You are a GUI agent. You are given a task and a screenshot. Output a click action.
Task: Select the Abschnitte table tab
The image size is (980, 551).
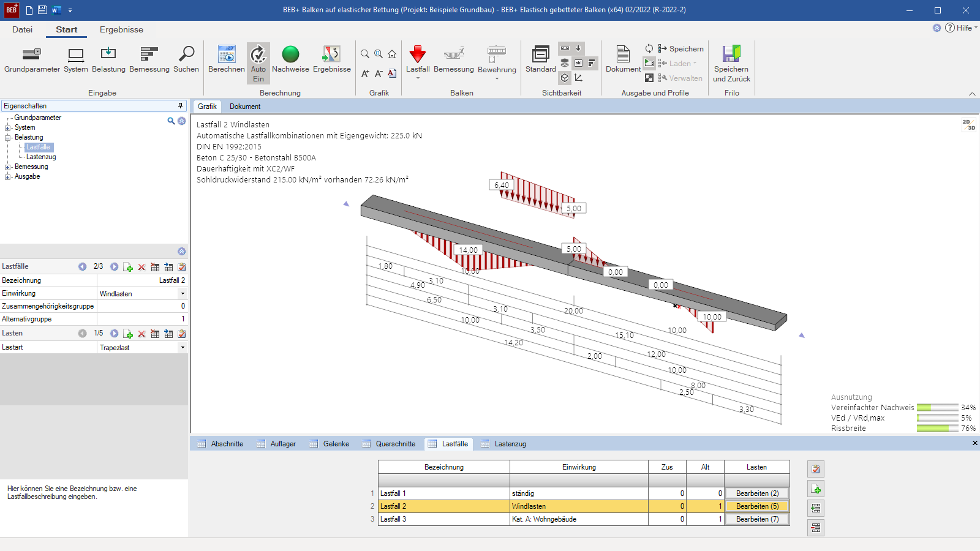(221, 444)
